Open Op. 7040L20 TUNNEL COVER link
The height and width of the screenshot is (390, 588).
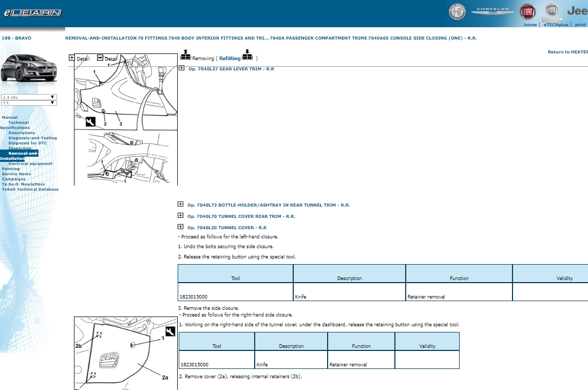point(227,228)
